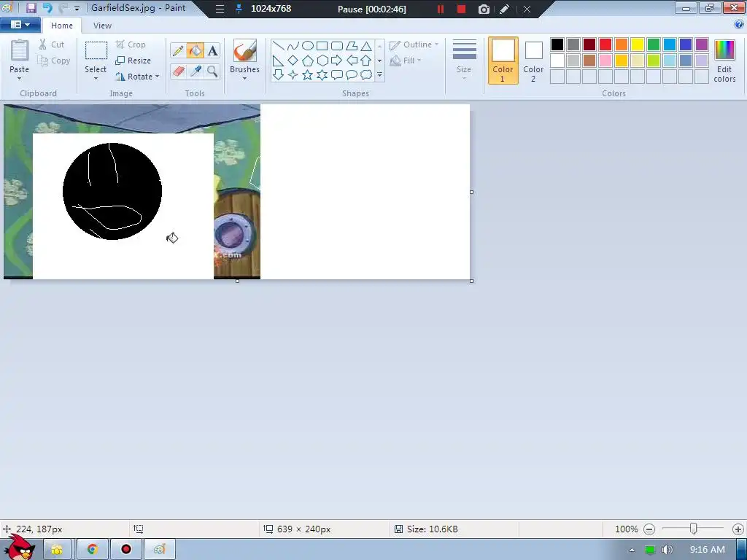This screenshot has height=560, width=747.
Task: Choose the Five-point star shape
Action: (308, 75)
